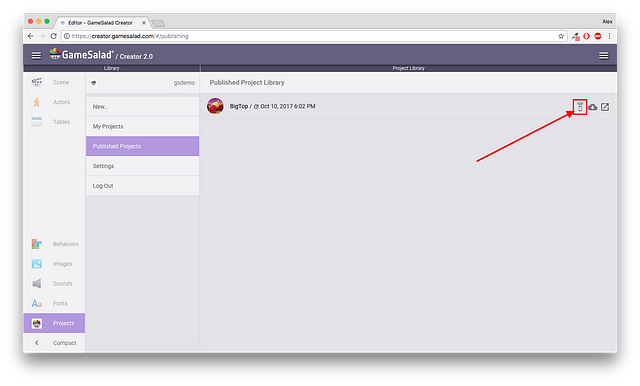The width and height of the screenshot is (640, 386).
Task: Click the browser forward arrow
Action: click(x=42, y=36)
